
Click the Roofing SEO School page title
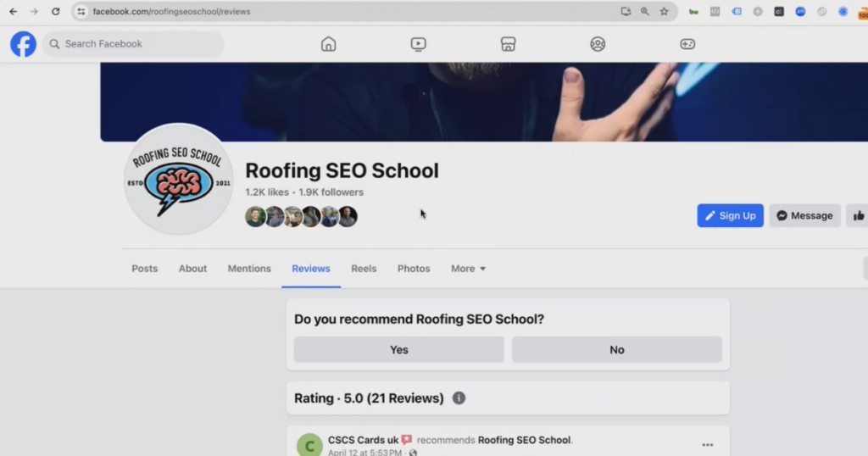pyautogui.click(x=342, y=170)
